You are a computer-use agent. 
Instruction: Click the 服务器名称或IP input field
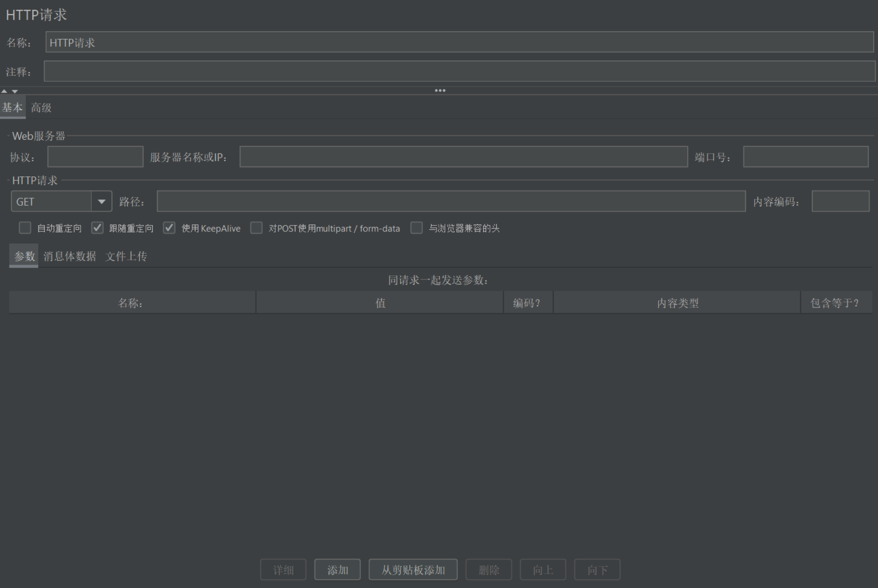click(x=464, y=157)
